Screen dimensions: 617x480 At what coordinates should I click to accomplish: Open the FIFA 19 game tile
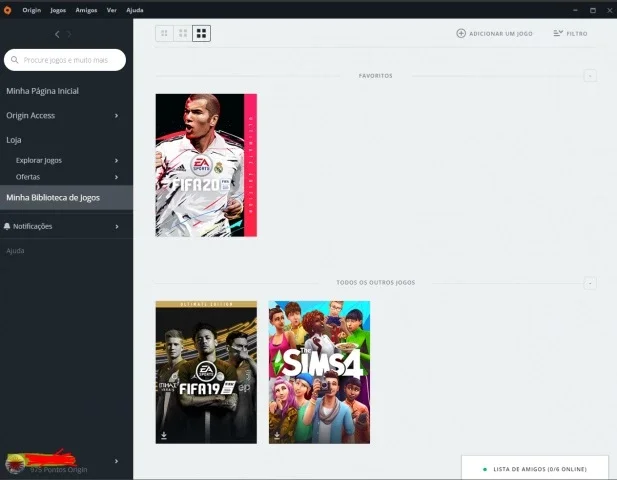coord(206,372)
